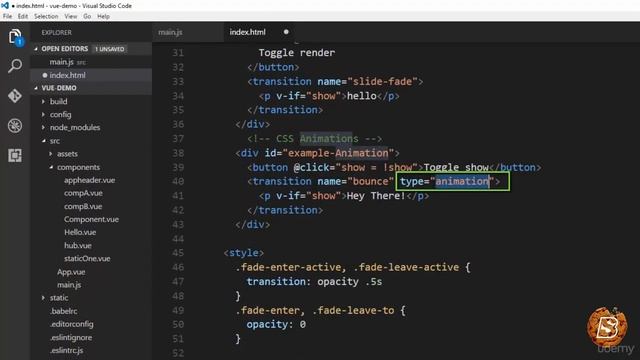Click the 1 UNSAVED badge
The height and width of the screenshot is (360, 640).
point(109,49)
